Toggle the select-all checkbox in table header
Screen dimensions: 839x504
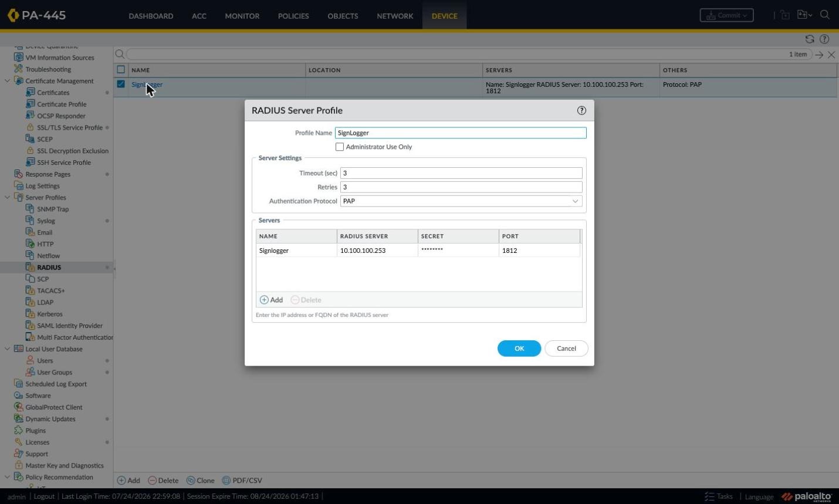121,69
